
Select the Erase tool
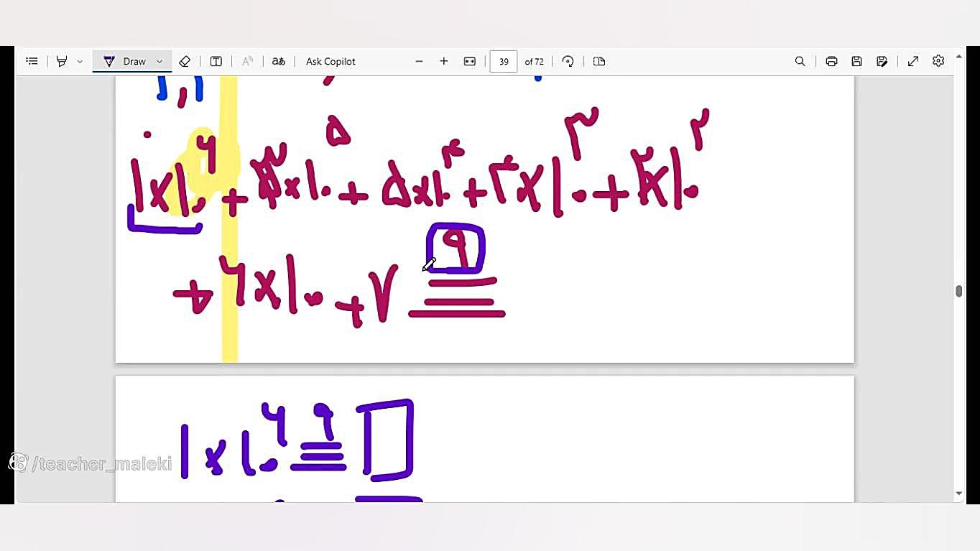185,61
